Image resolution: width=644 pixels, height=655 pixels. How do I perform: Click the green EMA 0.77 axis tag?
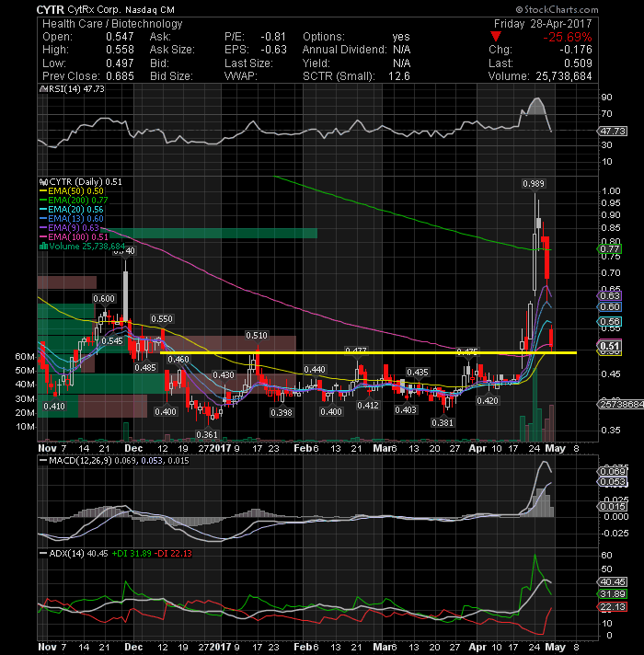coord(609,249)
